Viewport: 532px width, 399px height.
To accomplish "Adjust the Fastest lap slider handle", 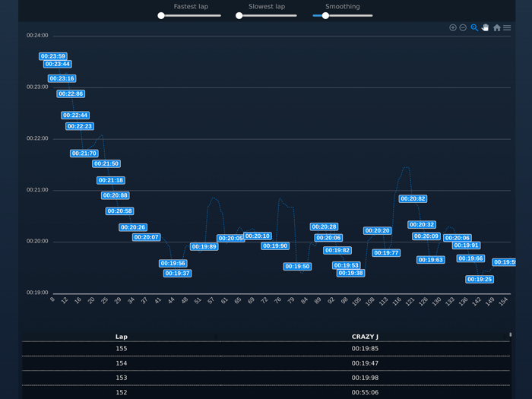I will [161, 16].
